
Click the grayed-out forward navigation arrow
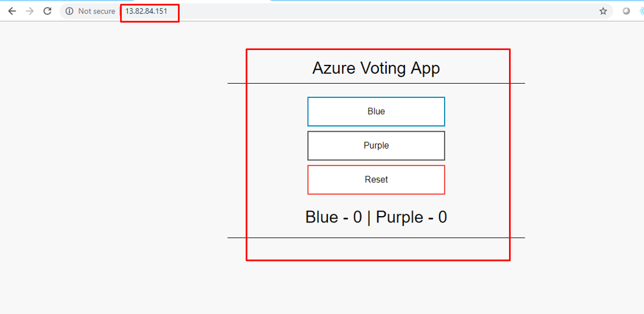pyautogui.click(x=30, y=12)
